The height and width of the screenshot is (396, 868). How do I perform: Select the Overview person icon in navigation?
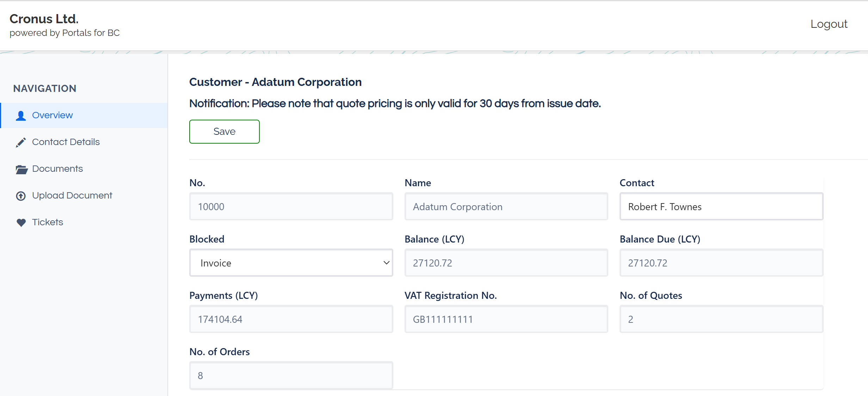point(21,115)
